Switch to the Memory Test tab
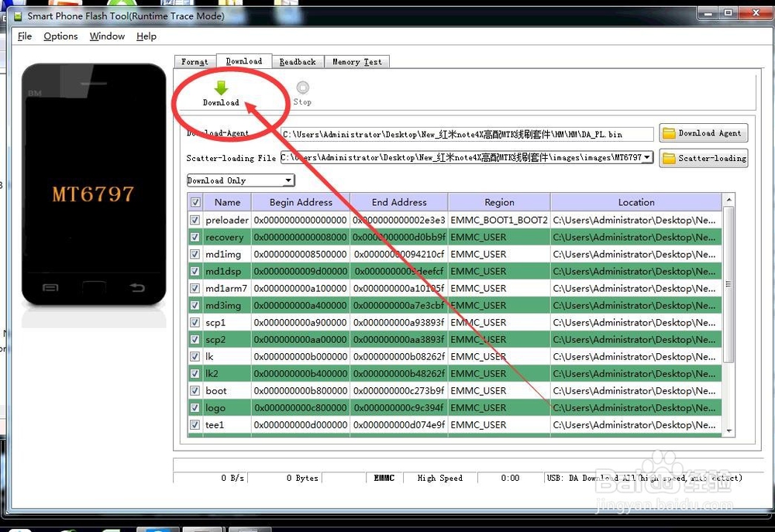This screenshot has width=775, height=532. [356, 62]
